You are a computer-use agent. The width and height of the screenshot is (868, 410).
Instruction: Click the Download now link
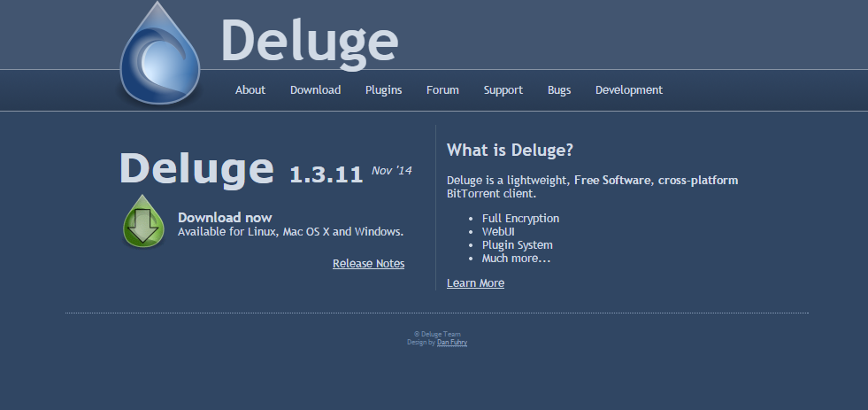click(225, 217)
